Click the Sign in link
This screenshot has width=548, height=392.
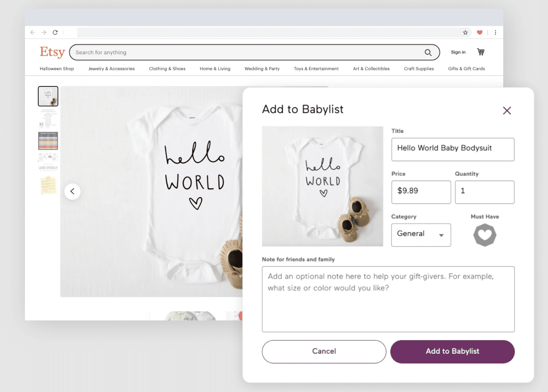(x=458, y=52)
